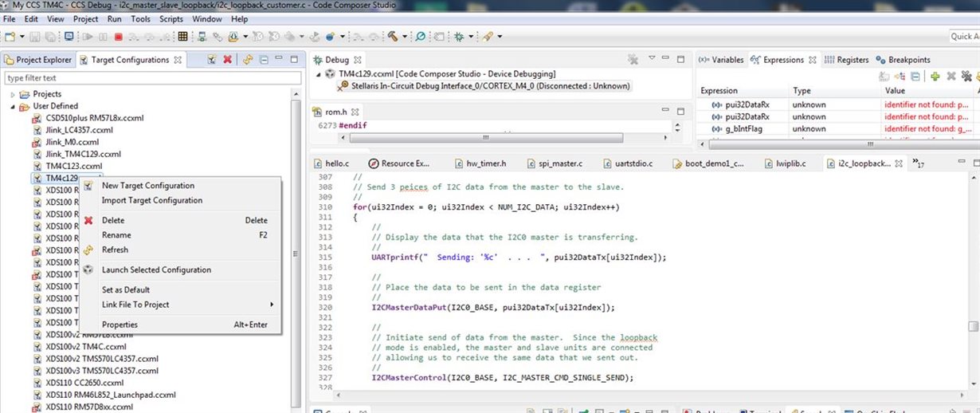Collapse all in Target Configurations panel
This screenshot has height=413, width=980.
[x=264, y=59]
